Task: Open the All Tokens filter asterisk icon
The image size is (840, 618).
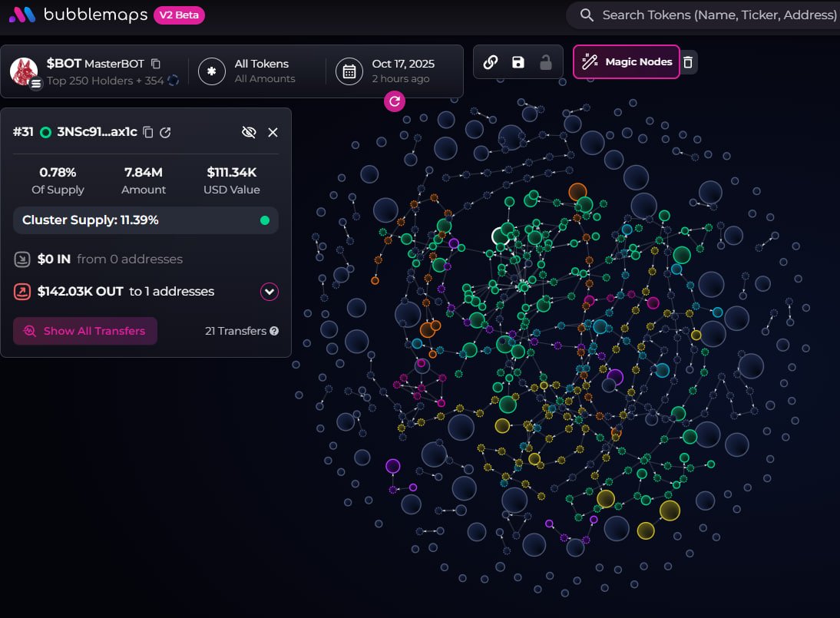Action: tap(212, 71)
